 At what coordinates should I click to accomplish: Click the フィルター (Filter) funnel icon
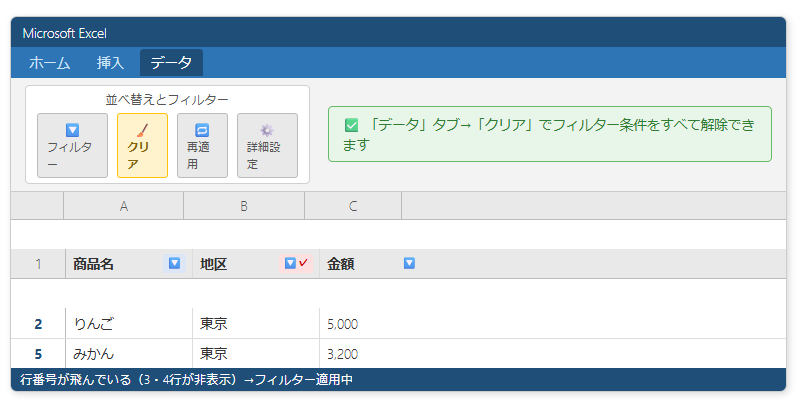point(72,130)
